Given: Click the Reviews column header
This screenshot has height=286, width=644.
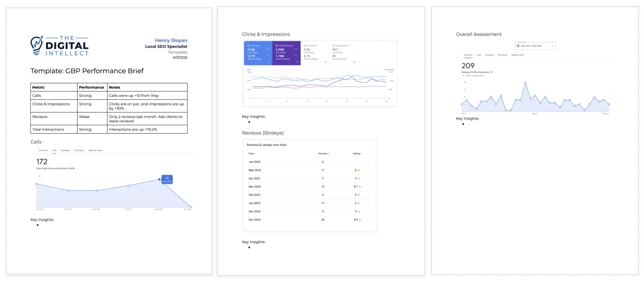Looking at the screenshot, I should pos(323,154).
